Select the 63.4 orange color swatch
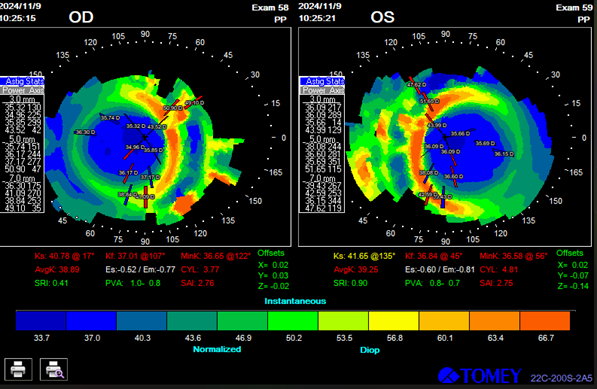 coord(495,320)
